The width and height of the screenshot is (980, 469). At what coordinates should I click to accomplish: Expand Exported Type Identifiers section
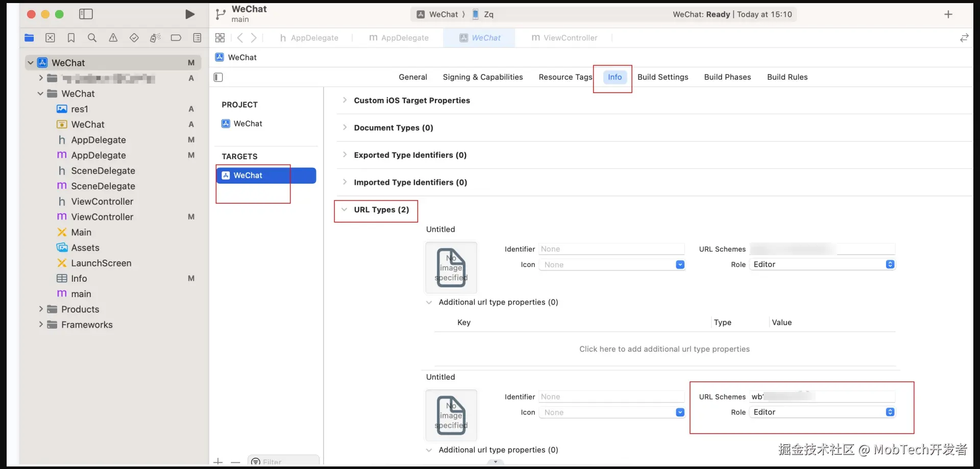pos(345,155)
